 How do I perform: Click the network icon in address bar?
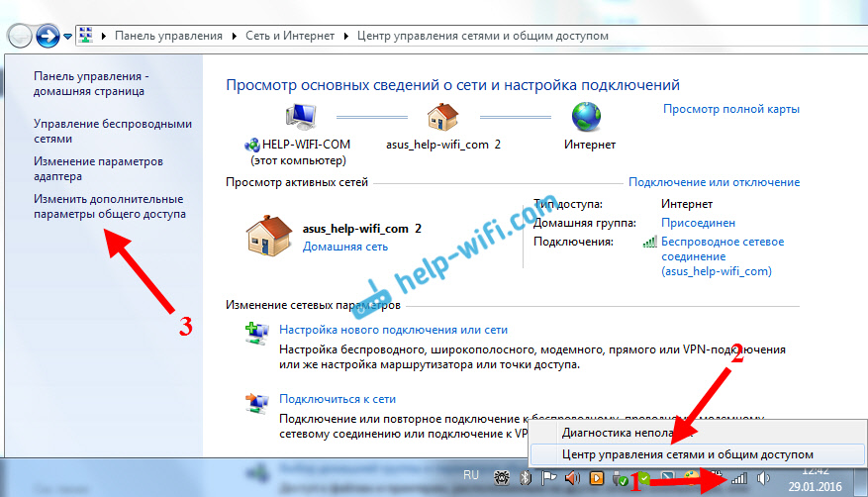[x=86, y=36]
